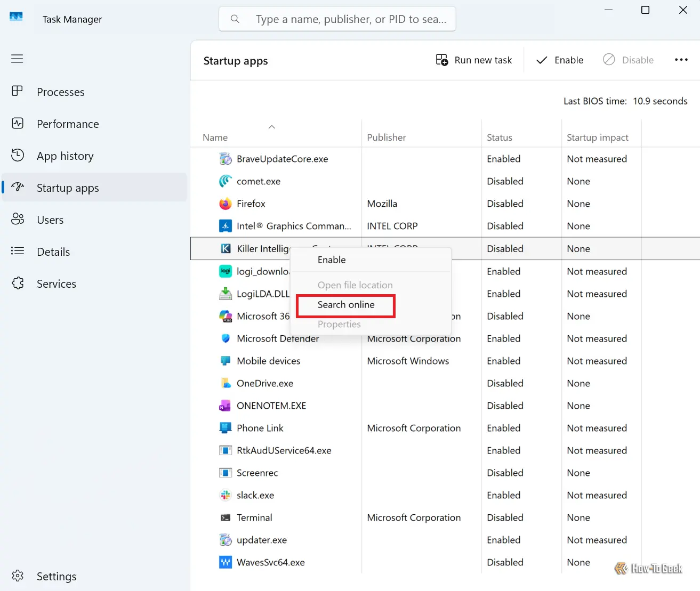
Task: Click the Services sidebar icon
Action: click(18, 283)
